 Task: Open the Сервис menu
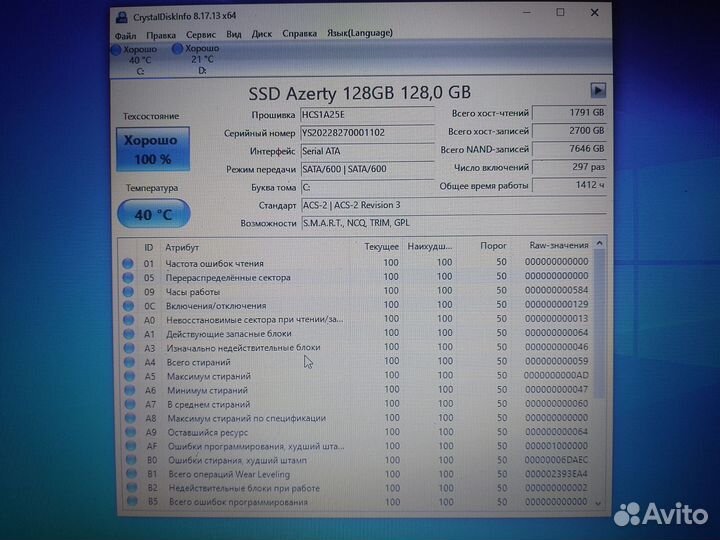pos(200,33)
